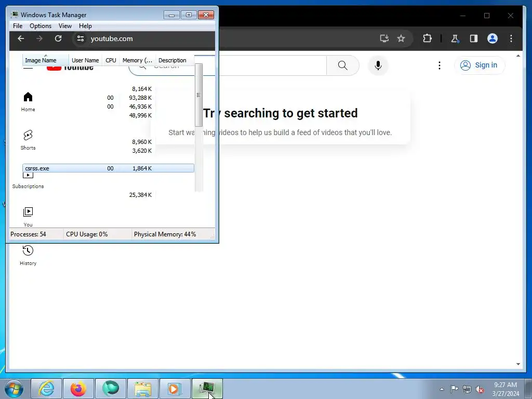Open Task Manager View menu

(65, 26)
